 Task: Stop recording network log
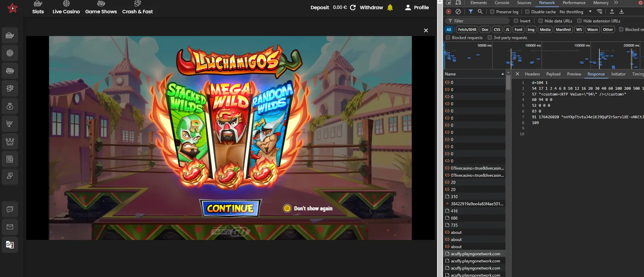449,12
